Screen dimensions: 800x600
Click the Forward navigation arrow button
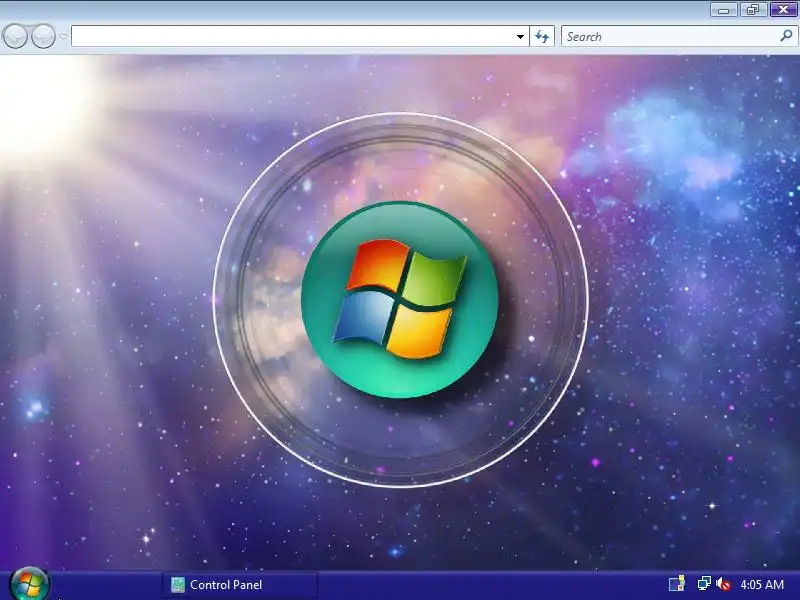click(43, 37)
